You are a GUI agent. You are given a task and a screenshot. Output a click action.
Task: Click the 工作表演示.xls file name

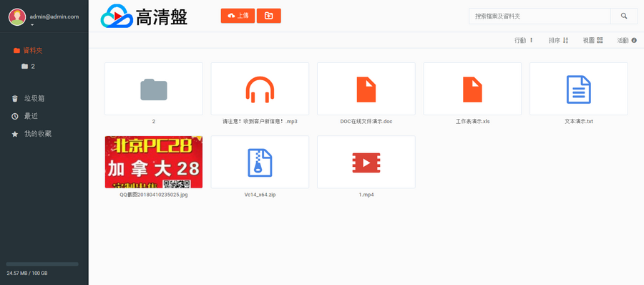[x=472, y=122]
